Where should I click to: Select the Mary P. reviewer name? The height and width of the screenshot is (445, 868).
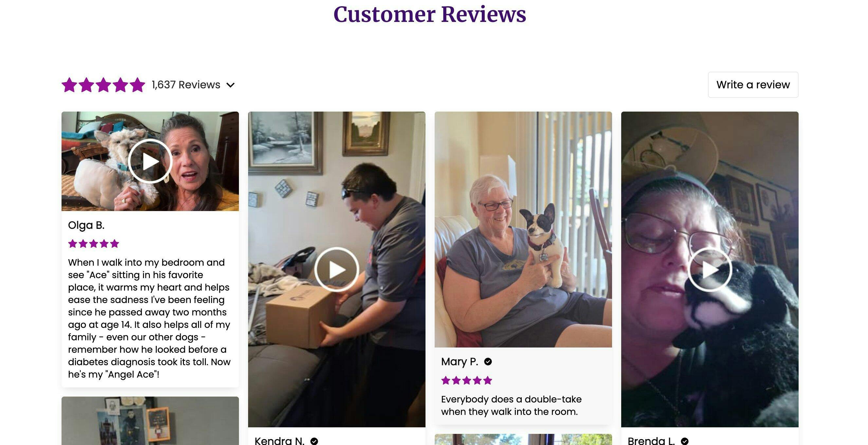point(460,362)
